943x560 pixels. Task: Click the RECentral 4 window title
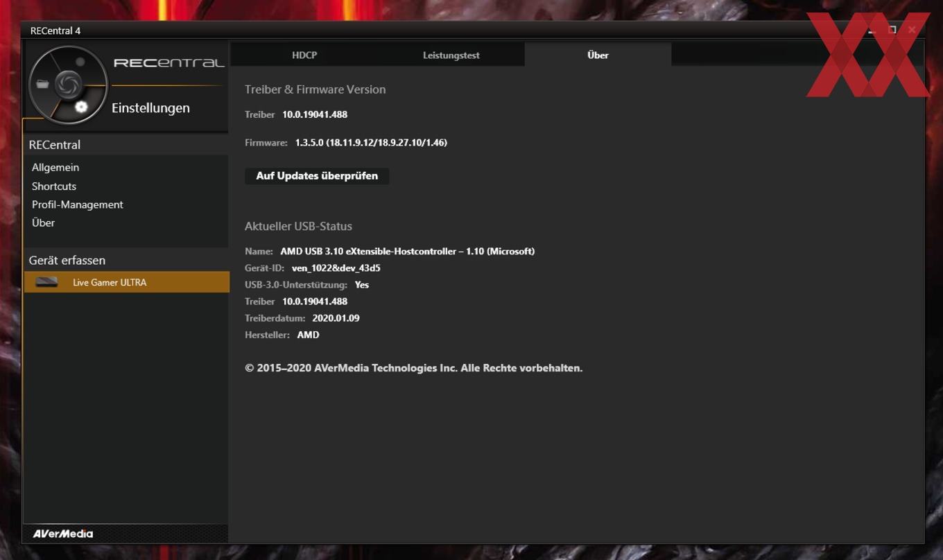tap(55, 30)
